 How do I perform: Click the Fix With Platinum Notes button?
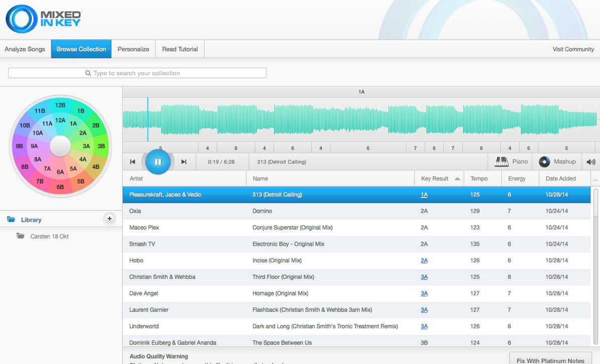(x=550, y=360)
